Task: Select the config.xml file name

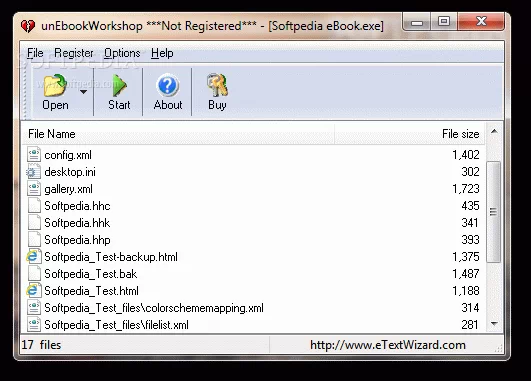Action: tap(68, 155)
